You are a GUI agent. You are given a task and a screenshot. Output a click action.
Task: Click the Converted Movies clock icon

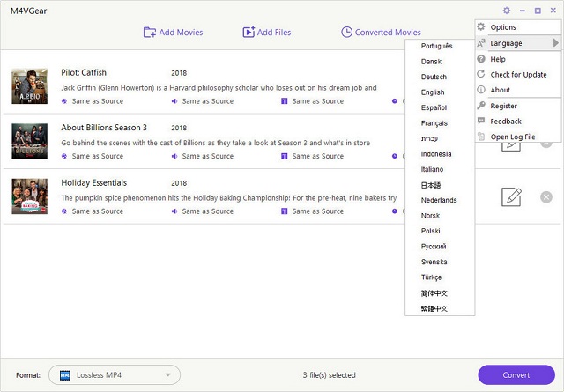pos(346,32)
